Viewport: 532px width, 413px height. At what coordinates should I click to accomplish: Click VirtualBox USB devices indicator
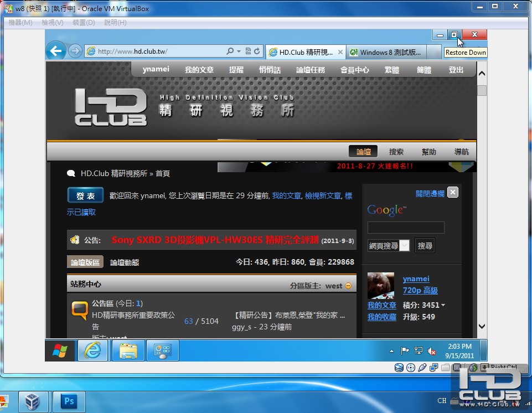[422, 368]
